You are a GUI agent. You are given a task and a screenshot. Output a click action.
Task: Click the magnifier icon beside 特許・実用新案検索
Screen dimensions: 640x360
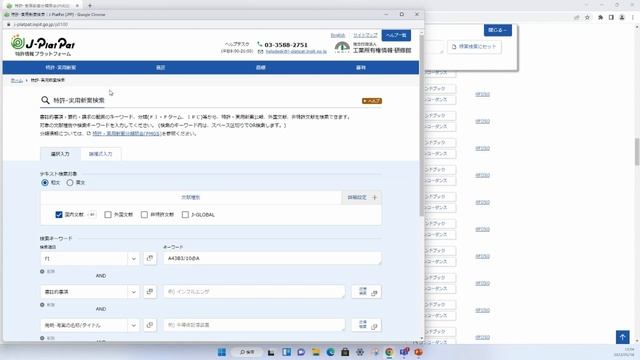click(45, 100)
